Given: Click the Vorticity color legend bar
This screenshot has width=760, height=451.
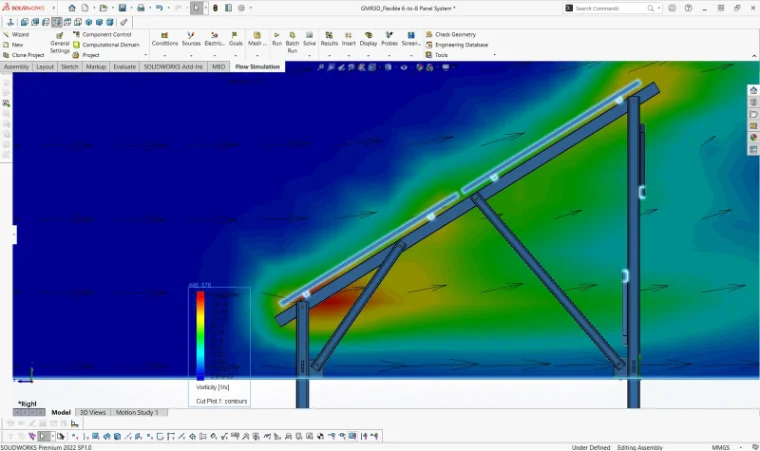Looking at the screenshot, I should 200,335.
